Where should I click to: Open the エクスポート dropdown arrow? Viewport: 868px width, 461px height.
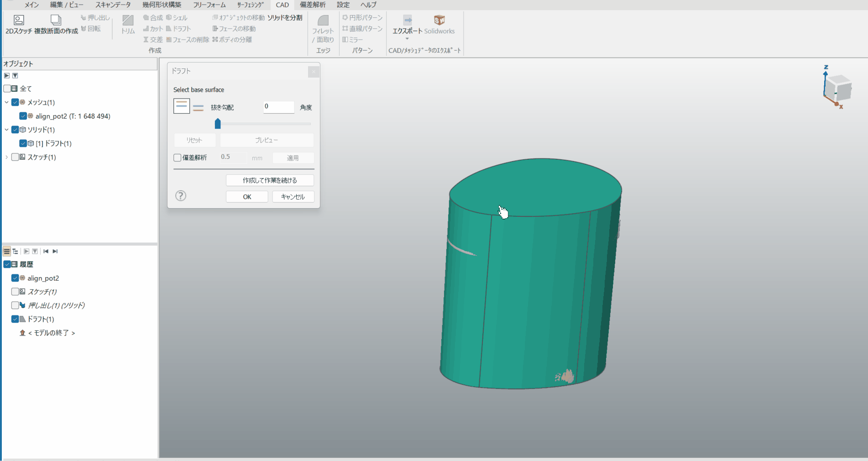[407, 39]
